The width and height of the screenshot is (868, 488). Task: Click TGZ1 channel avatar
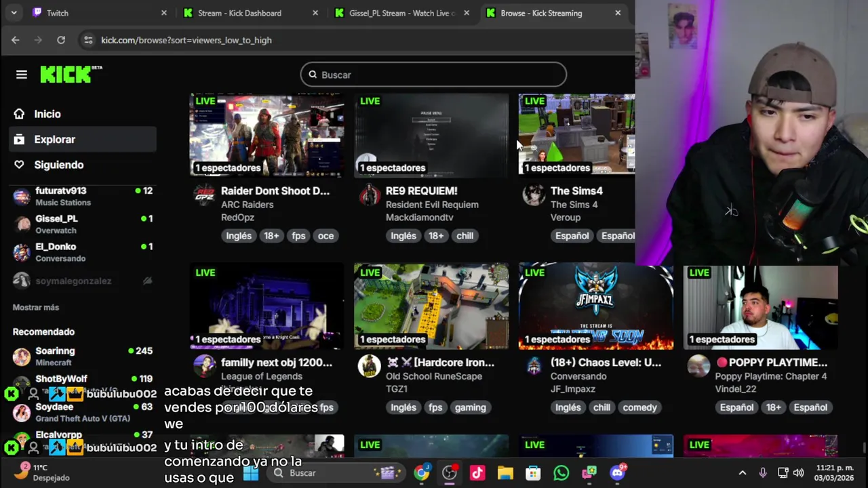click(370, 366)
